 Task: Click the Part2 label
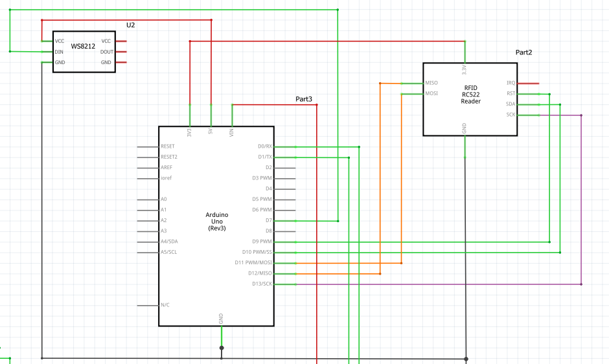(523, 52)
